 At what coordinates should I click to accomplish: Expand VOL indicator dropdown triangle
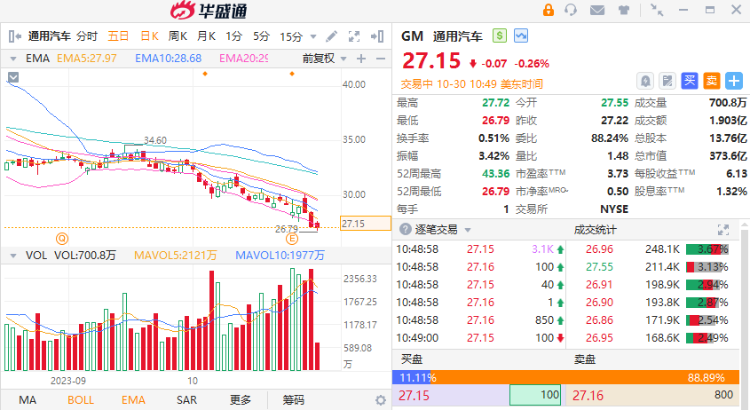tap(13, 255)
